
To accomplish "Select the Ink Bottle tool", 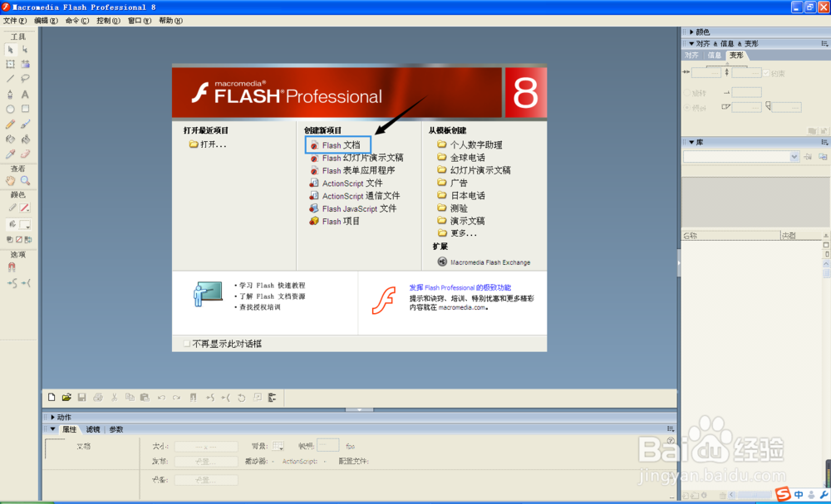I will coord(11,139).
